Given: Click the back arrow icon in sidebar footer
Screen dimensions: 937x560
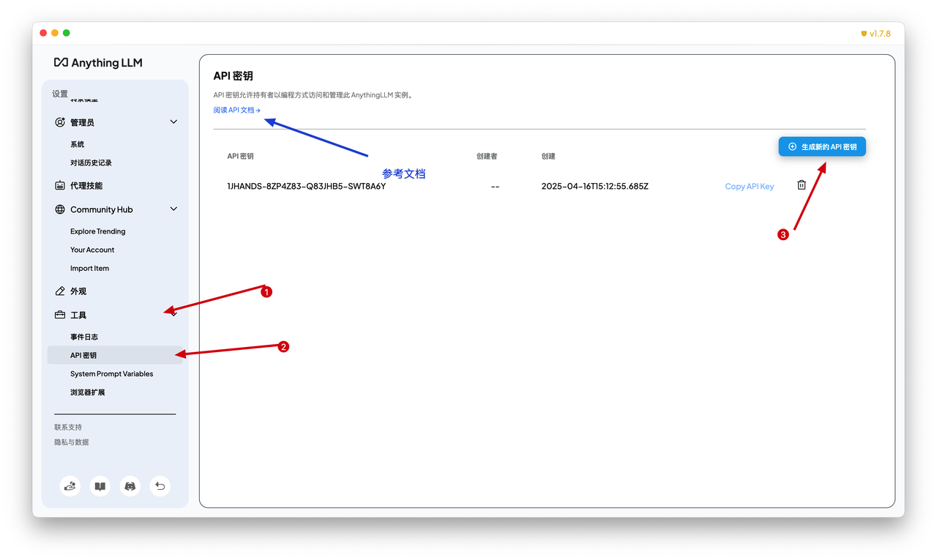Looking at the screenshot, I should pyautogui.click(x=160, y=486).
